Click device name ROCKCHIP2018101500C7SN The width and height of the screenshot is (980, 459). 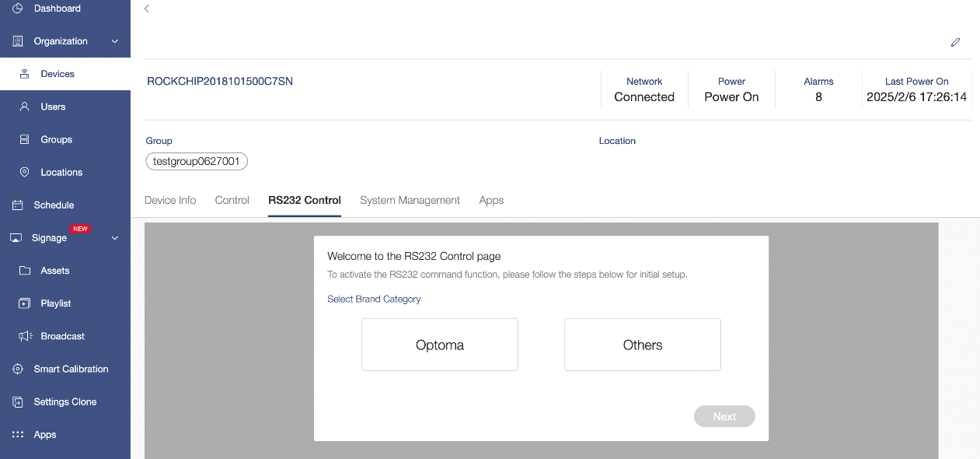coord(220,81)
